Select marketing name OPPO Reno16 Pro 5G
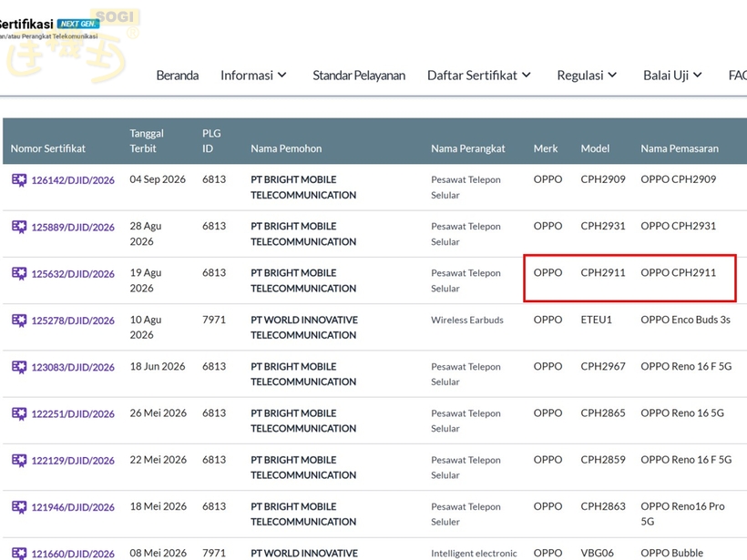The image size is (747, 560). tap(682, 514)
